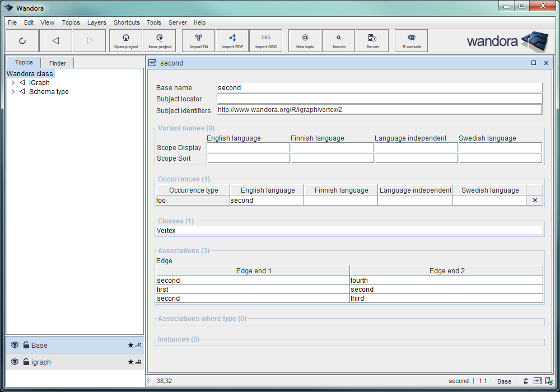Expand the iGraph tree node
The height and width of the screenshot is (392, 560).
click(13, 83)
